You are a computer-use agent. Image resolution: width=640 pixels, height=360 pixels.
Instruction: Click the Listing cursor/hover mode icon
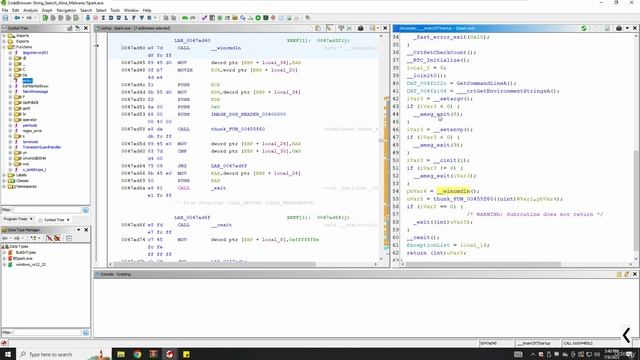click(x=330, y=28)
